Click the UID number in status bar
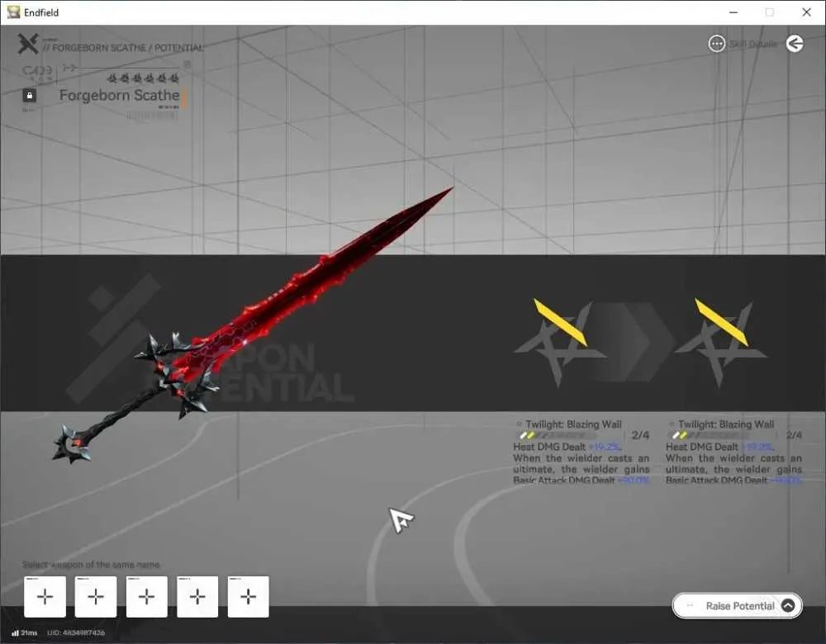826x644 pixels. (76, 632)
